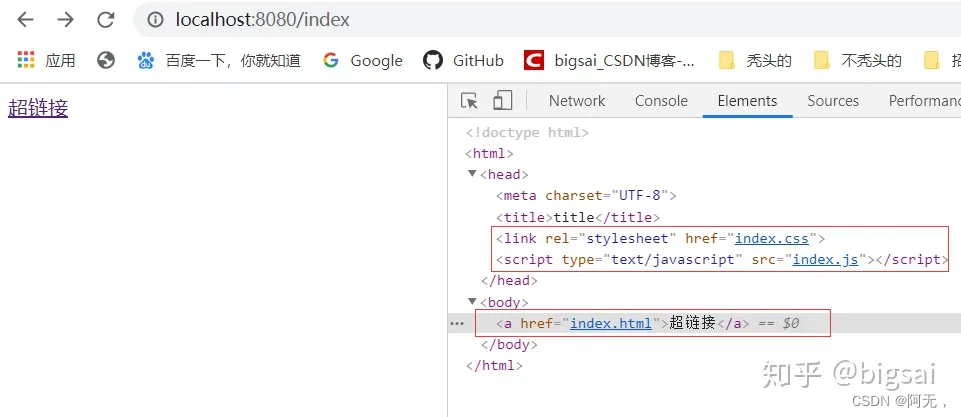Switch to the Network tab

click(577, 101)
